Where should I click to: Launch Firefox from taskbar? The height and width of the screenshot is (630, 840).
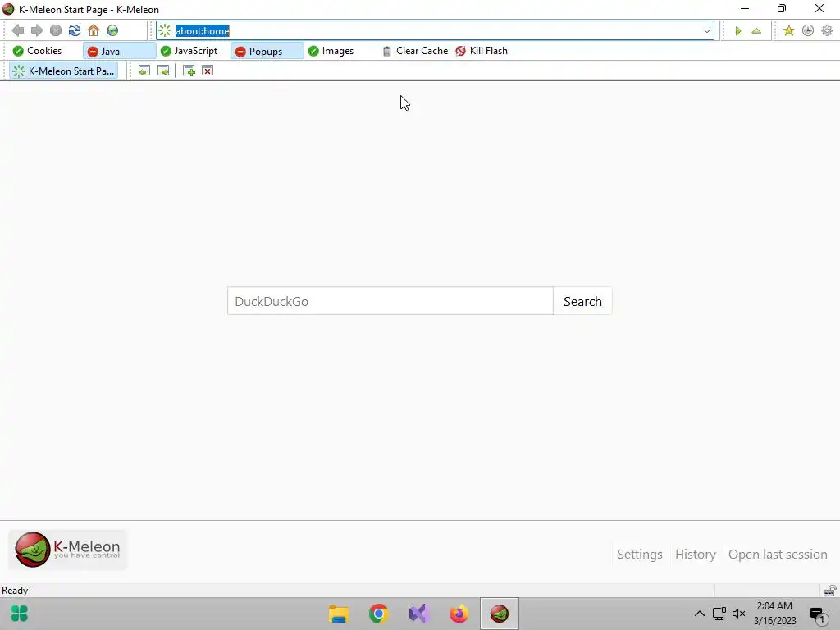(459, 614)
